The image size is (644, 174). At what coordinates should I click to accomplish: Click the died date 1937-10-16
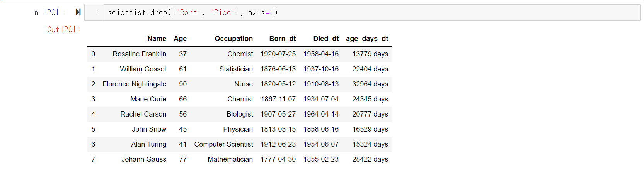point(321,69)
